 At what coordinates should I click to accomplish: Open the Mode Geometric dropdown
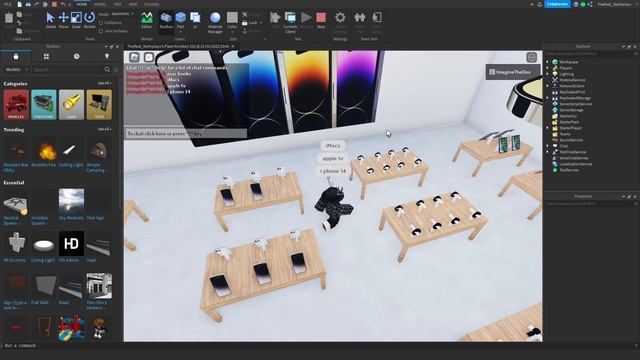(122, 14)
